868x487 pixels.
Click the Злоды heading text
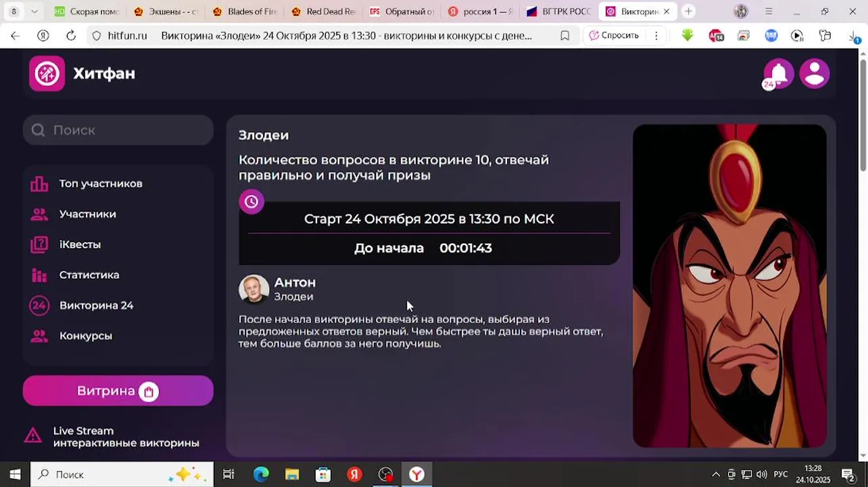(x=264, y=135)
